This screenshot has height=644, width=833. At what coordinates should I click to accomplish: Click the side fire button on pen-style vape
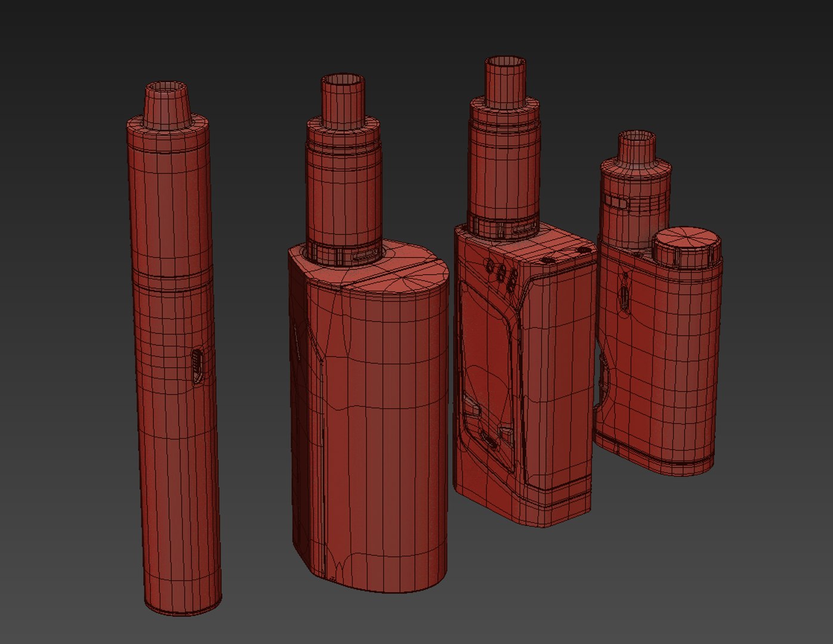coord(198,366)
